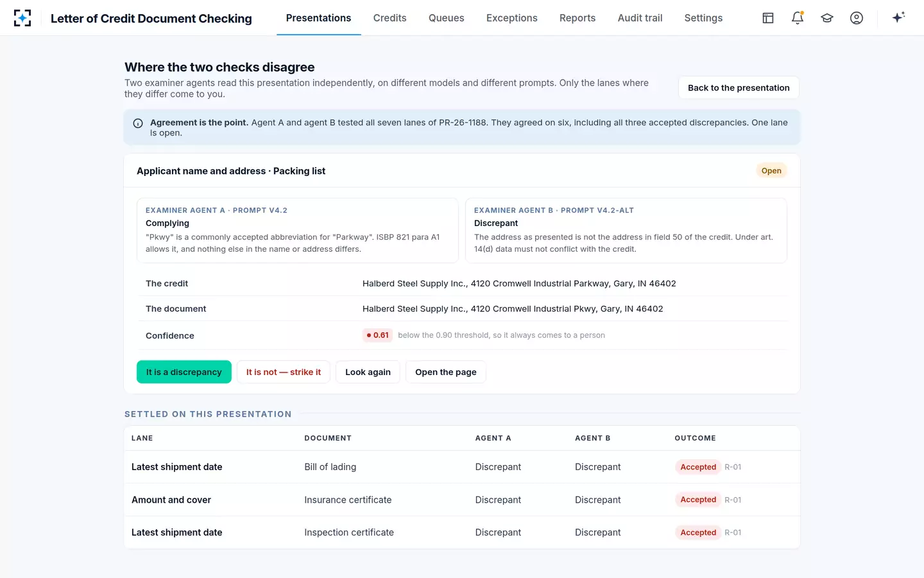Viewport: 924px width, 578px height.
Task: Click the Inspection certificate cell
Action: [x=349, y=532]
